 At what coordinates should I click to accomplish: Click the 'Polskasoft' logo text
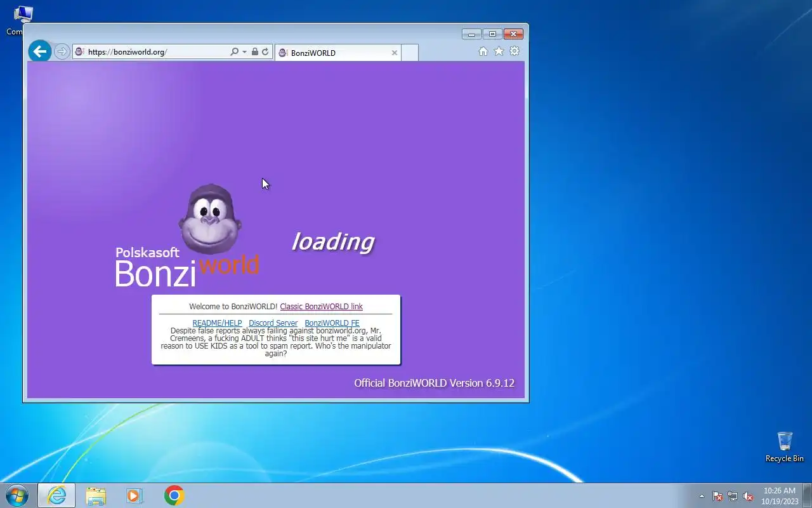click(147, 253)
